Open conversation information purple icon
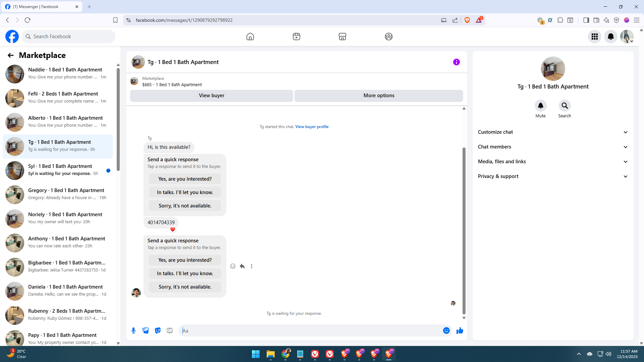This screenshot has width=644, height=362. coord(456,62)
